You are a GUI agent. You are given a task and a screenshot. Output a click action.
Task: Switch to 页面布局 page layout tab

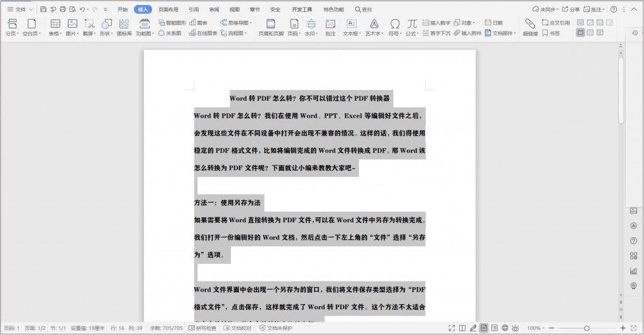168,9
